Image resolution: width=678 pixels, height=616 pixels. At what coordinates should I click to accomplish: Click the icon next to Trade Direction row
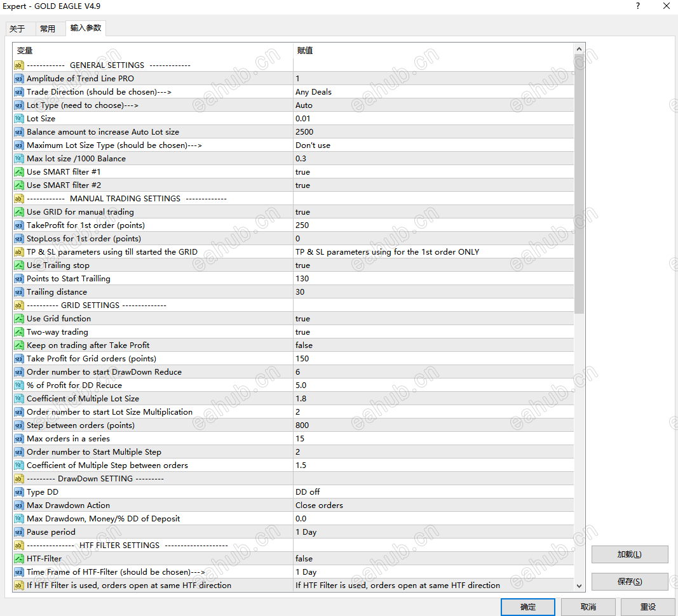click(18, 92)
